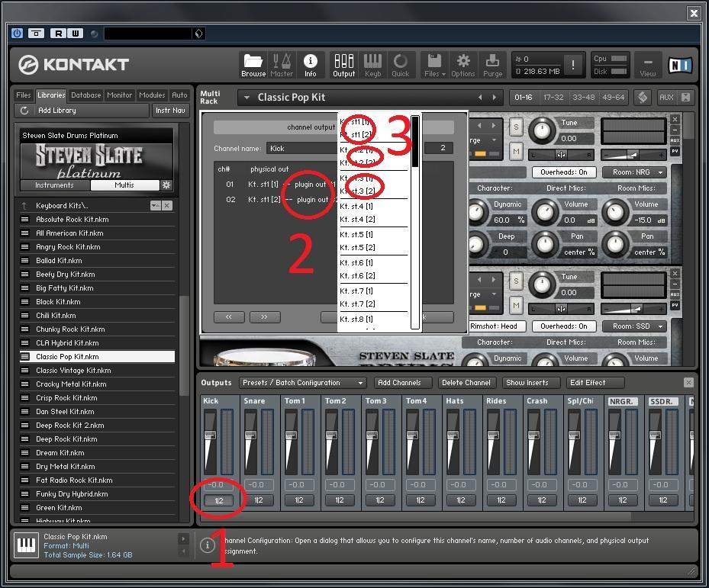Click the refresh libraries icon beside Add Library
This screenshot has height=588, width=709.
(24, 111)
